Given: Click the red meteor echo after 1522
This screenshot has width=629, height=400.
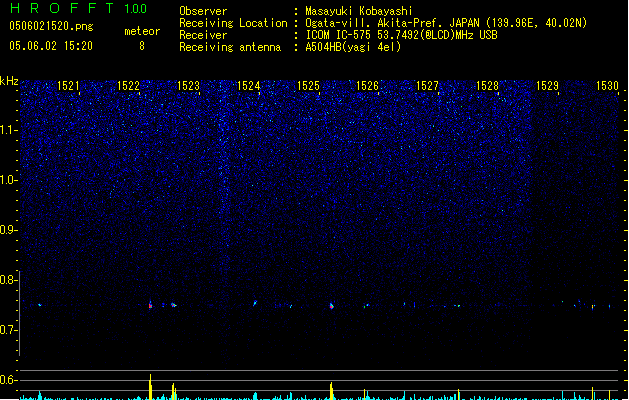Looking at the screenshot, I should click(150, 305).
